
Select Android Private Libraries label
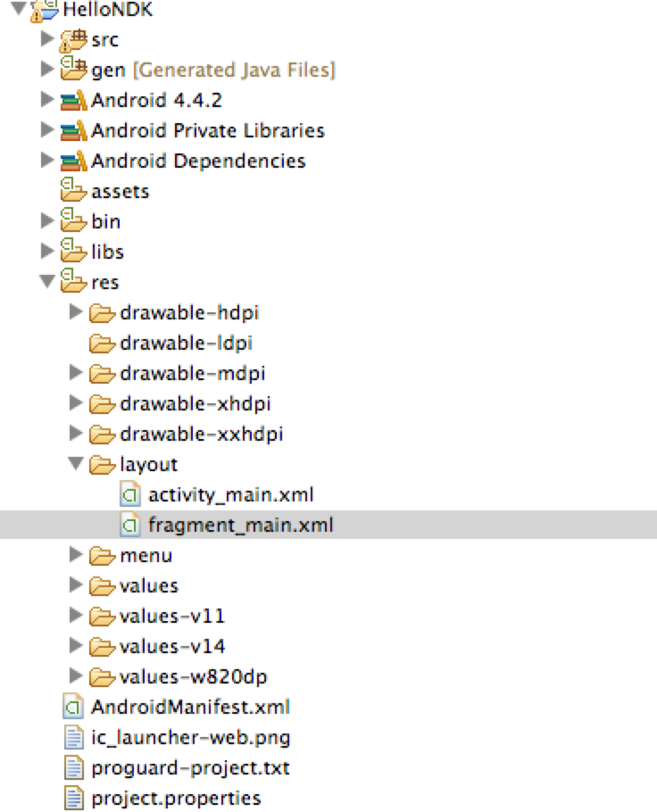pyautogui.click(x=208, y=130)
